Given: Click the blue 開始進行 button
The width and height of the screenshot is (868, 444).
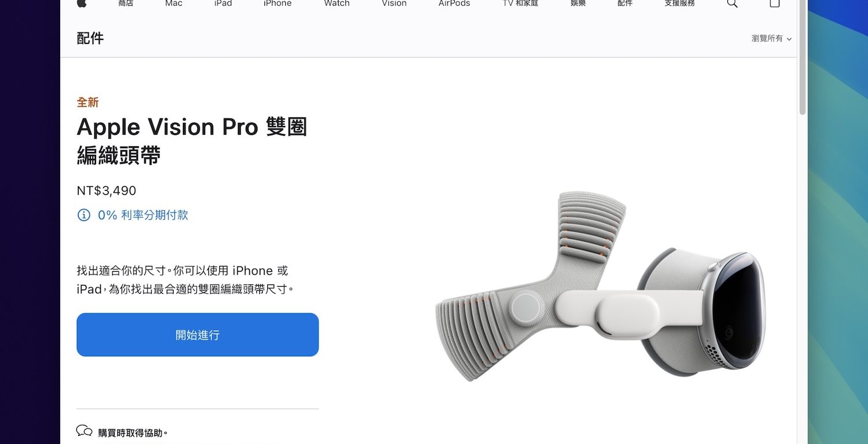Looking at the screenshot, I should (198, 335).
